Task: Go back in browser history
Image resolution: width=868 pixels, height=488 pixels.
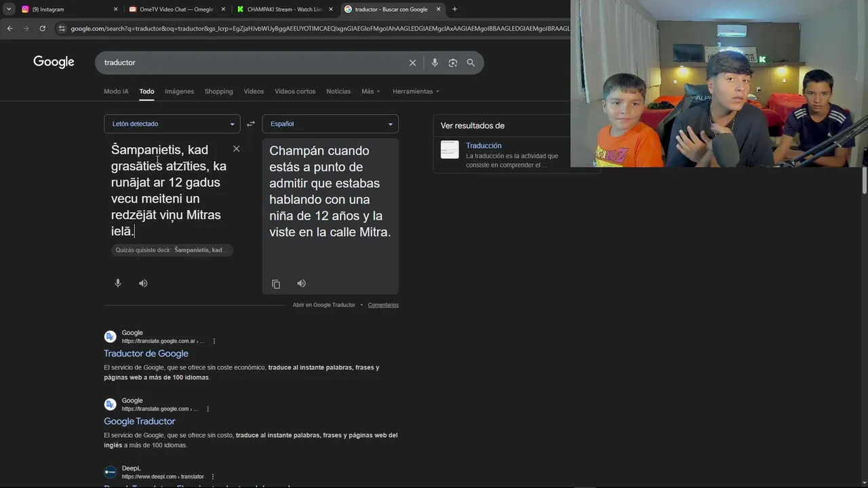Action: [x=9, y=28]
